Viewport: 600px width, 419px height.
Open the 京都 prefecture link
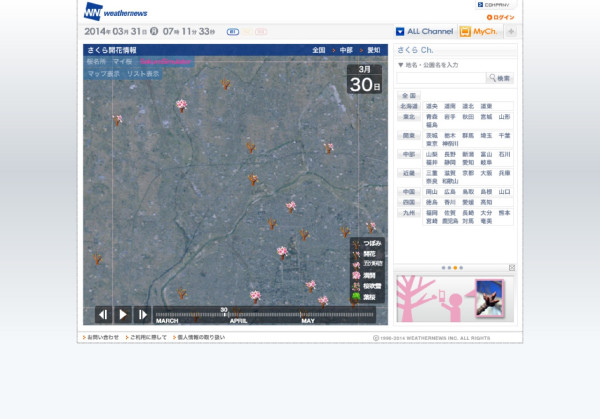tap(468, 173)
